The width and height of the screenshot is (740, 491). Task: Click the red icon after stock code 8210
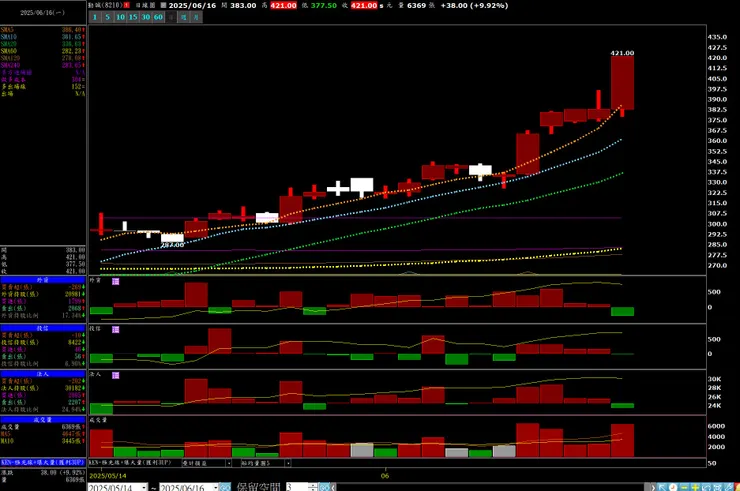click(126, 6)
